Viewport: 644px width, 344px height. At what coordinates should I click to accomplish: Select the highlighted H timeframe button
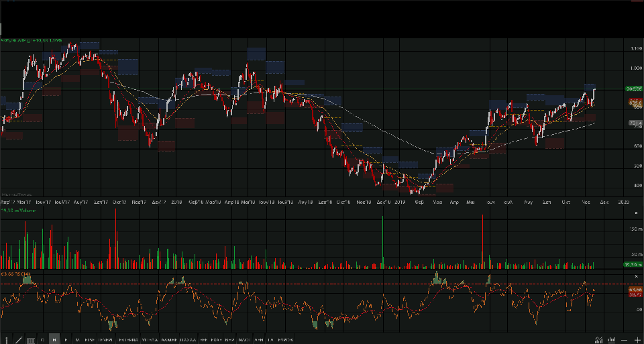(54, 340)
